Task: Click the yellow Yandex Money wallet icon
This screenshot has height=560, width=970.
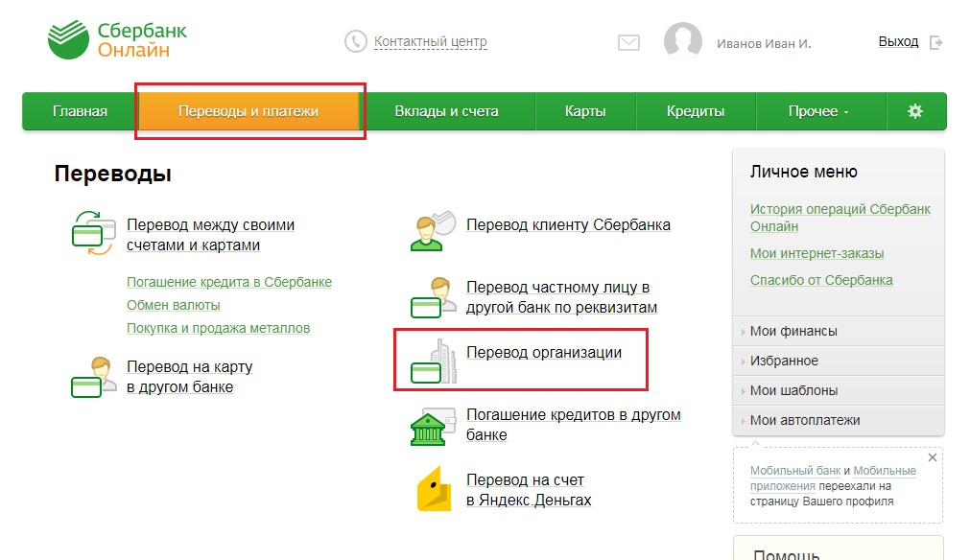Action: tap(434, 488)
